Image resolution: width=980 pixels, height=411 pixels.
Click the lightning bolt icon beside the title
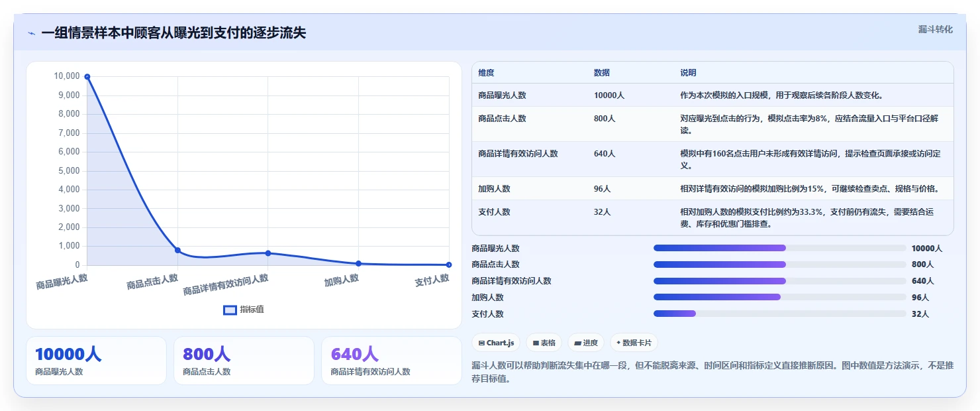click(x=31, y=33)
